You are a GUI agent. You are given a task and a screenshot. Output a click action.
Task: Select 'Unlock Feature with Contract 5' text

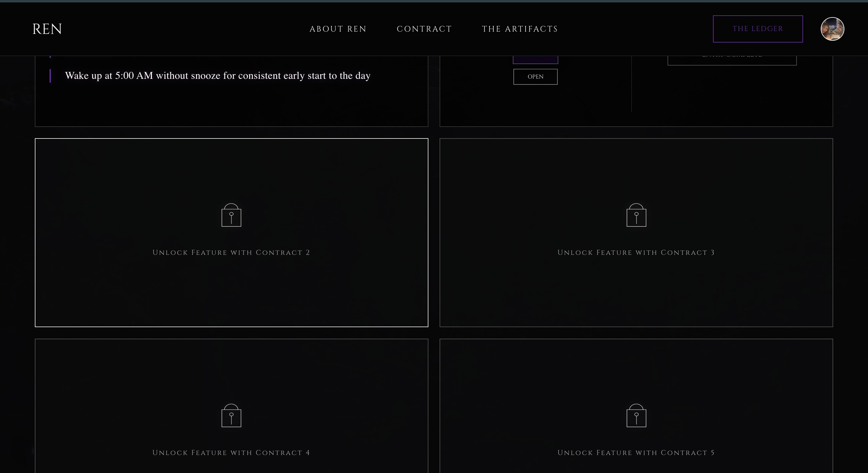pyautogui.click(x=636, y=453)
